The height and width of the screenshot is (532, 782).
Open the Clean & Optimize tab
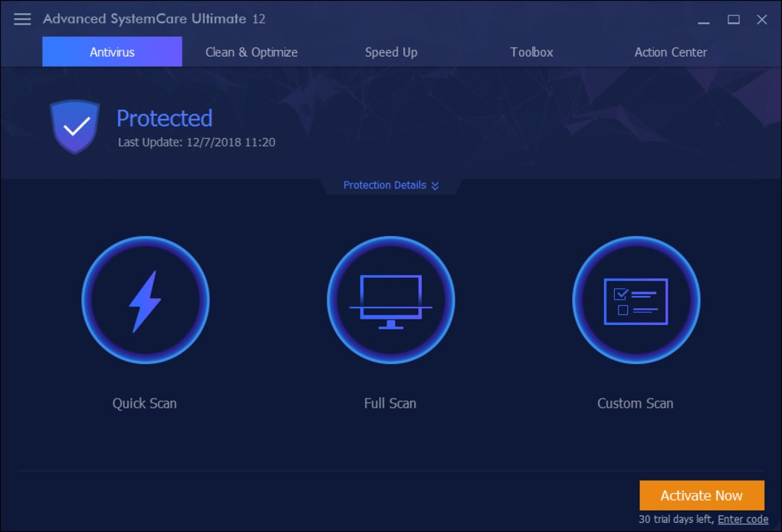point(251,52)
